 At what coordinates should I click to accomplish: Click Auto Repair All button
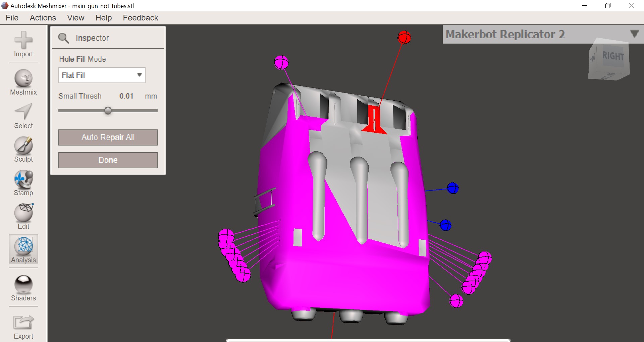pos(108,137)
